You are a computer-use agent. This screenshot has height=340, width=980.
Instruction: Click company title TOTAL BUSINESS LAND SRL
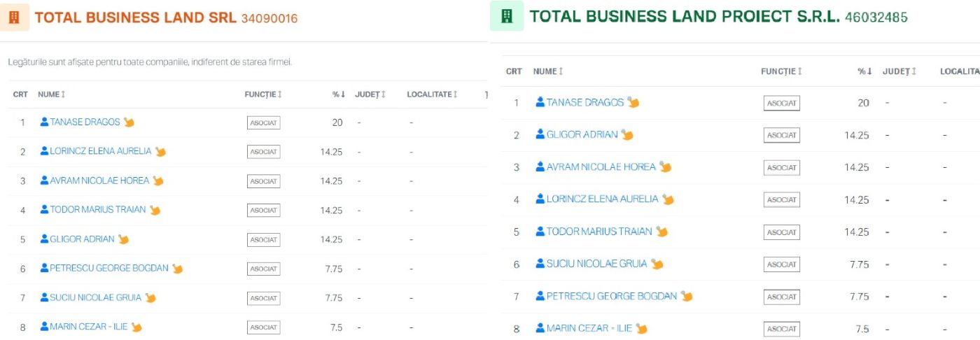136,17
